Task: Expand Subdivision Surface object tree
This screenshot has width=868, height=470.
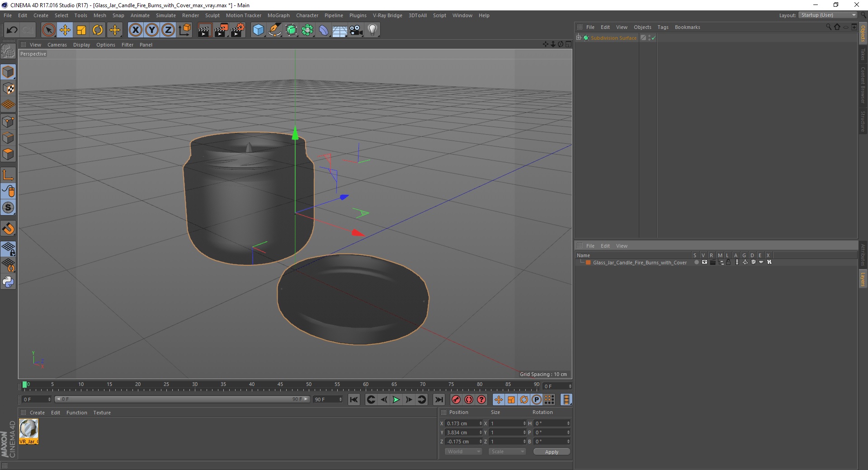Action: [x=579, y=38]
